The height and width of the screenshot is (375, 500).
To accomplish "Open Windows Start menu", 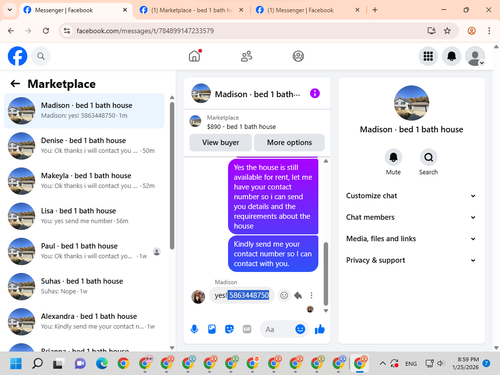I will tap(16, 363).
